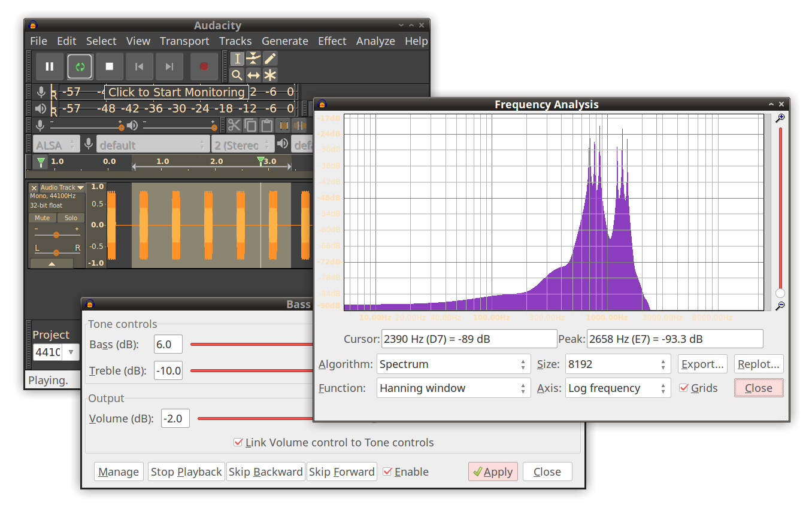Click the Paste icon in the edit toolbar
Viewport: 812px width, 508px height.
[x=266, y=126]
